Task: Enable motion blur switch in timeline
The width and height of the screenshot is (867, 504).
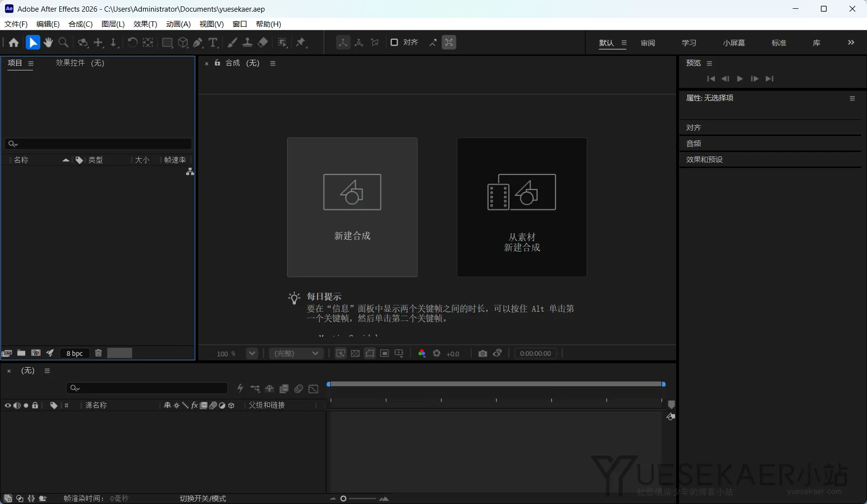Action: coord(299,388)
